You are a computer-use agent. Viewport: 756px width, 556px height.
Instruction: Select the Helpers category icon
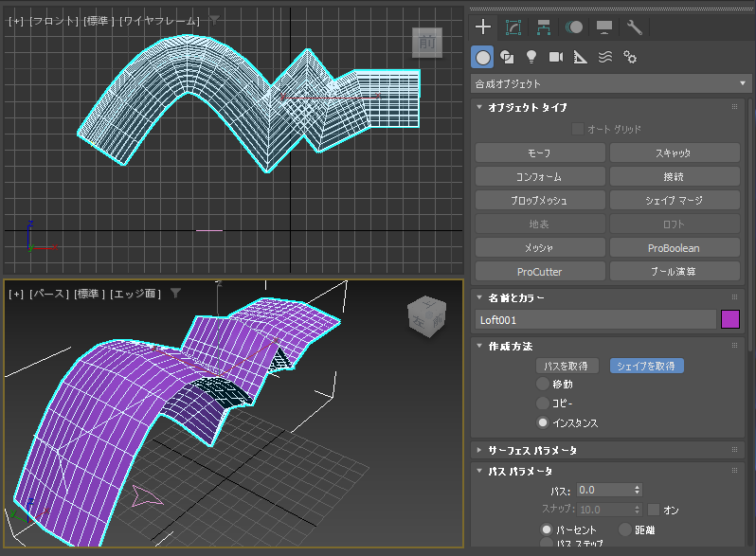(580, 58)
